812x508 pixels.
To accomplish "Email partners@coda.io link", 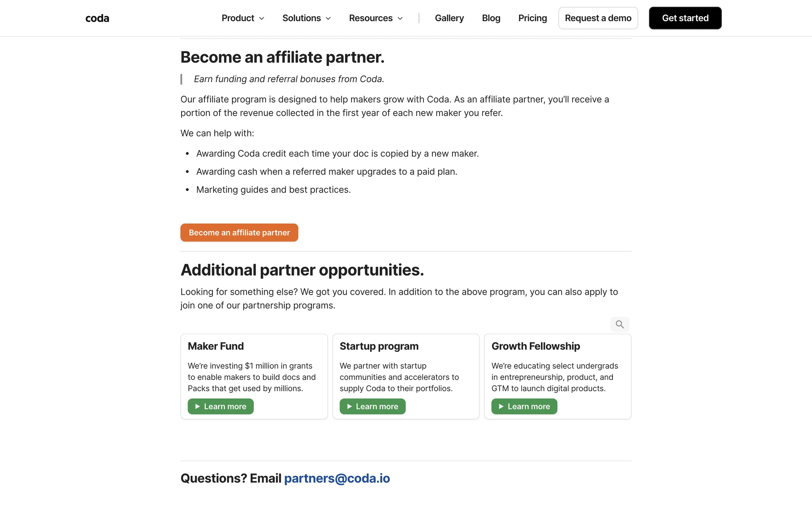I will [x=337, y=478].
